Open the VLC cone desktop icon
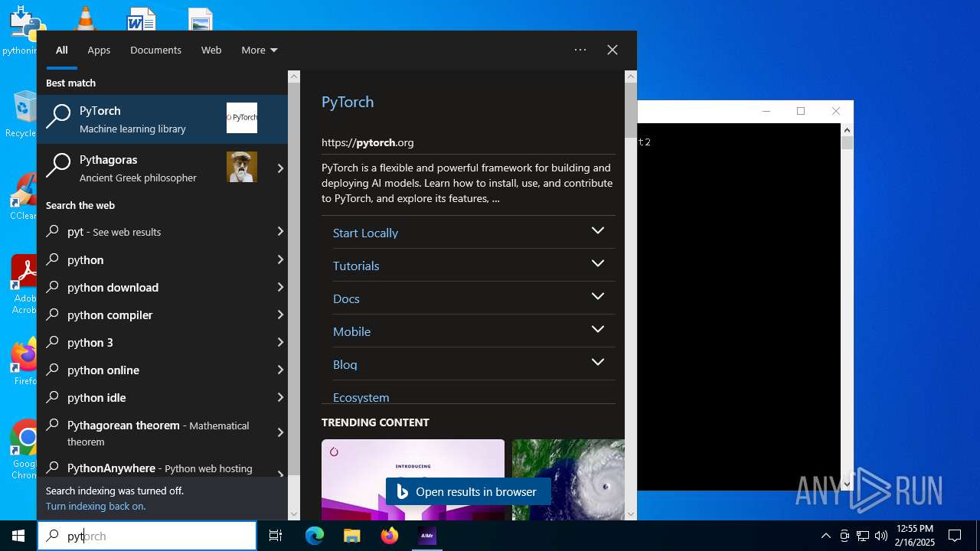Screen dimensions: 980x551 (85, 18)
